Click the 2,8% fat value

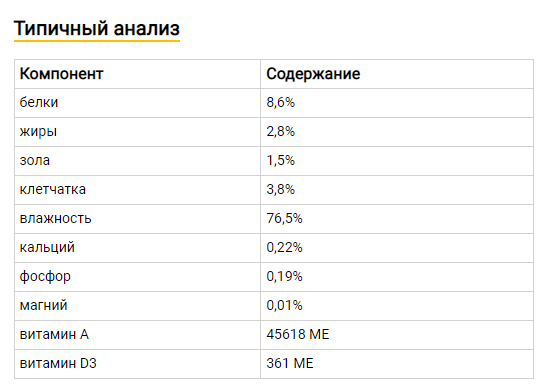tap(281, 132)
